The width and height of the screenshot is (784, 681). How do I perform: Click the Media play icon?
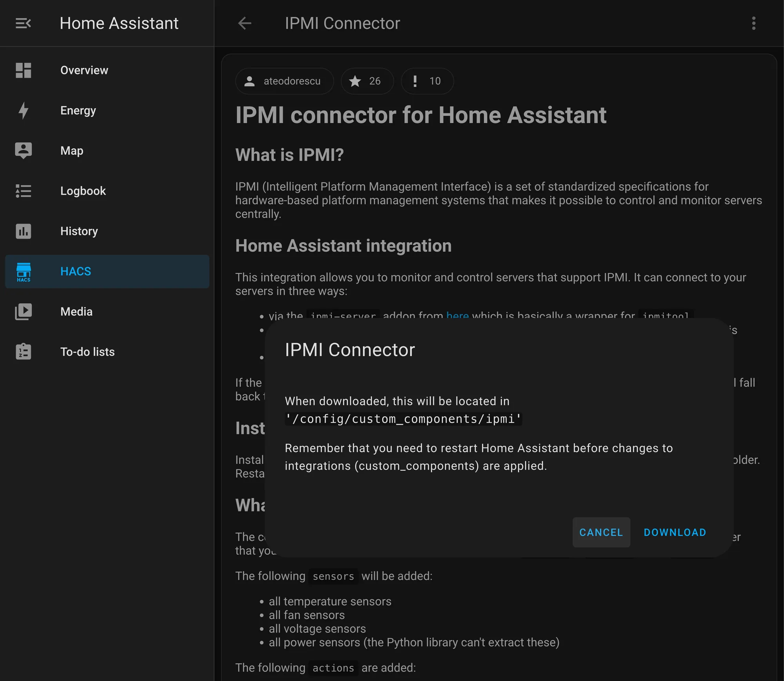(23, 311)
